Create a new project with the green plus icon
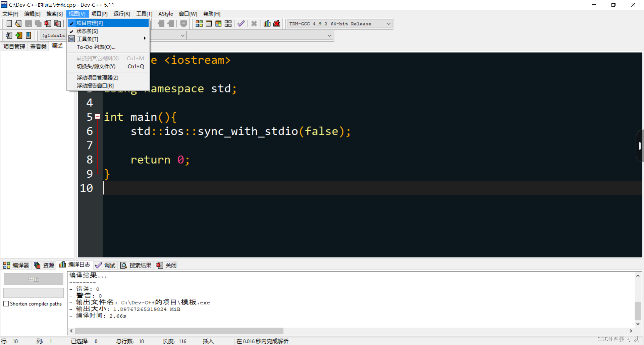The height and width of the screenshot is (345, 644). (18, 35)
